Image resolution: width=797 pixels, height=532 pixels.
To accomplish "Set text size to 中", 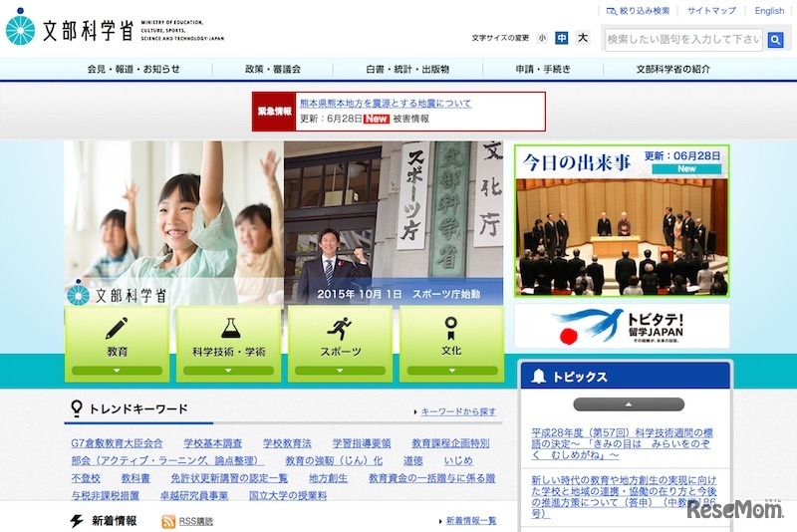I will pyautogui.click(x=562, y=38).
